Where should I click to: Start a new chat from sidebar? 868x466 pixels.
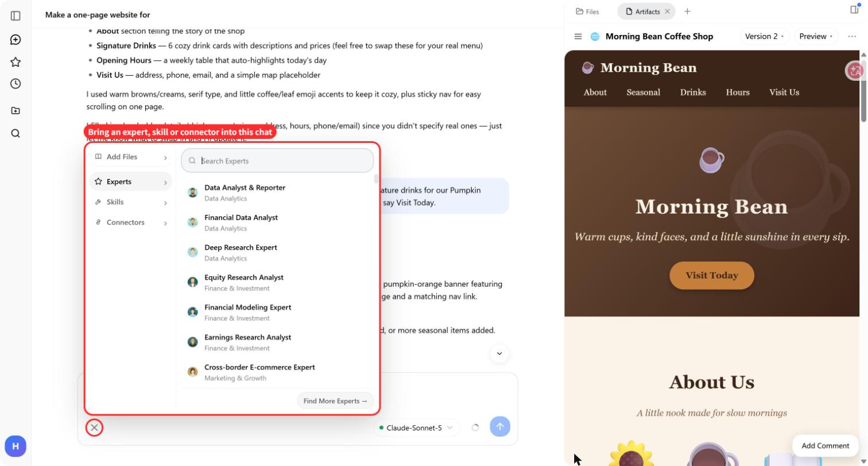pyautogui.click(x=15, y=40)
